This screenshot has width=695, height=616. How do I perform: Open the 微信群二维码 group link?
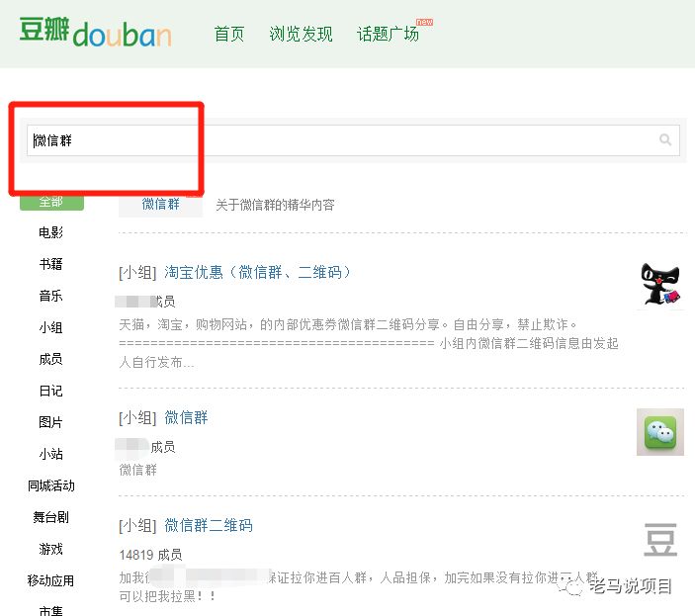click(x=209, y=525)
